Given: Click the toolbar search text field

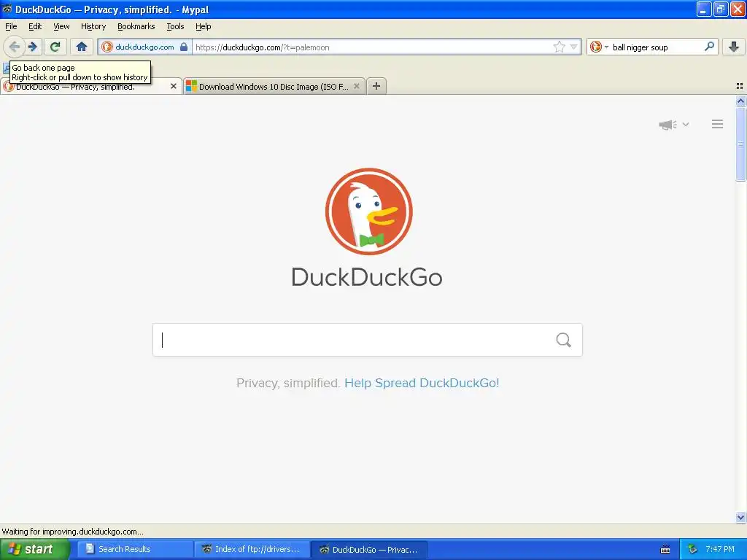Looking at the screenshot, I should coord(657,47).
